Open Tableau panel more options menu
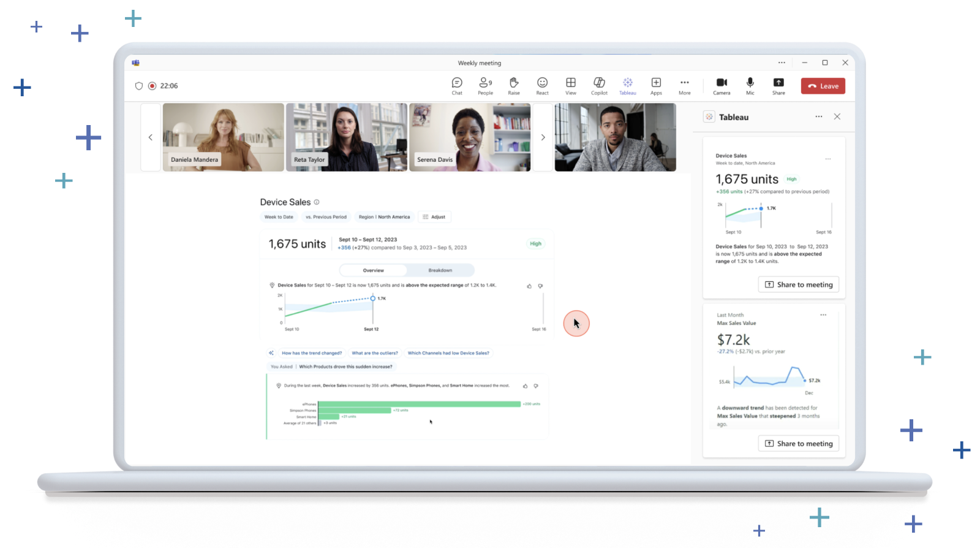 818,116
